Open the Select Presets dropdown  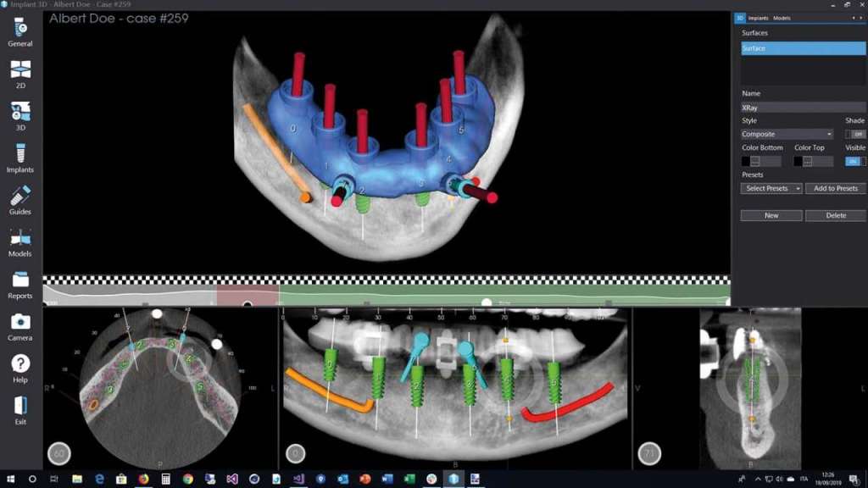(x=771, y=189)
